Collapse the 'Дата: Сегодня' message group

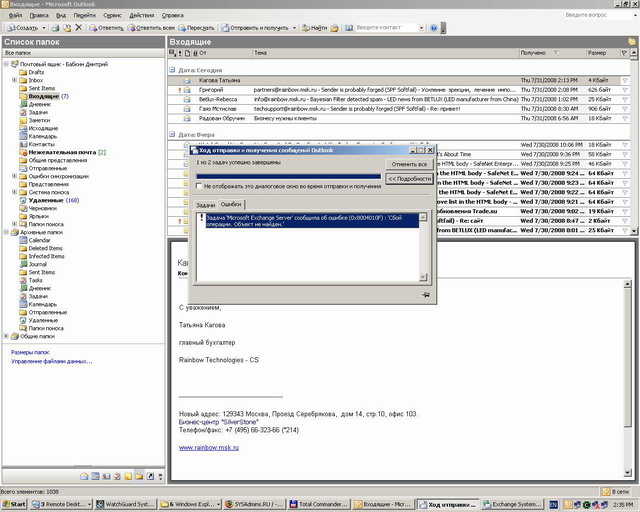(x=172, y=70)
